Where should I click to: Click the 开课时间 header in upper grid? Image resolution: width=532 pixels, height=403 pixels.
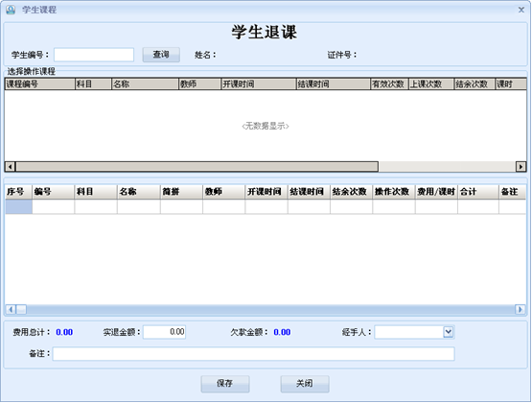[259, 83]
